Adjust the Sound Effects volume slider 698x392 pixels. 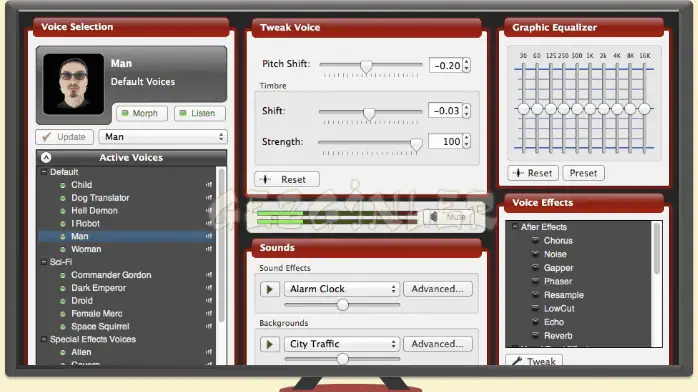tap(342, 305)
